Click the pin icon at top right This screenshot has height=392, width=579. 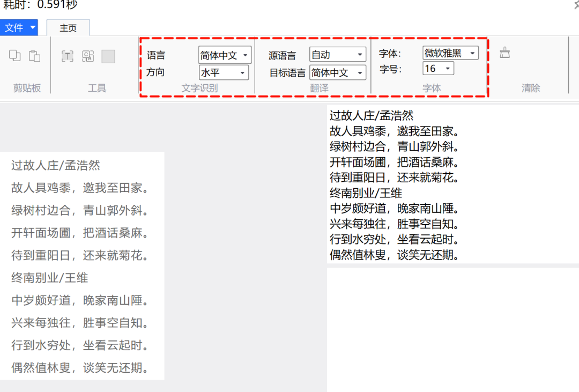[x=575, y=4]
